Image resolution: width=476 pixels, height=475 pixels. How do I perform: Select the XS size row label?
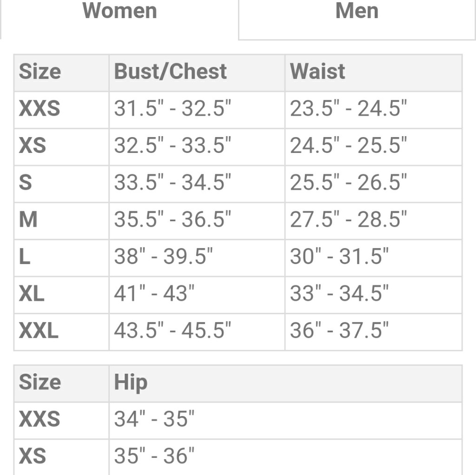tap(32, 146)
